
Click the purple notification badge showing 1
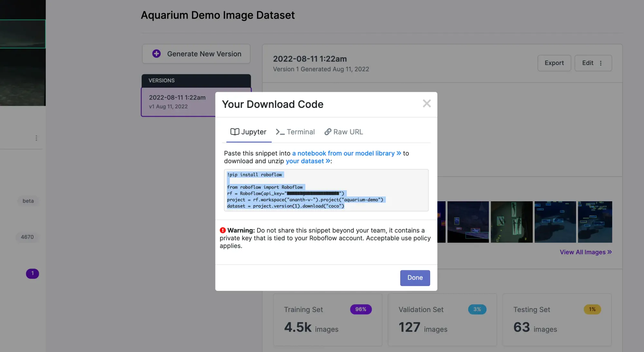33,273
